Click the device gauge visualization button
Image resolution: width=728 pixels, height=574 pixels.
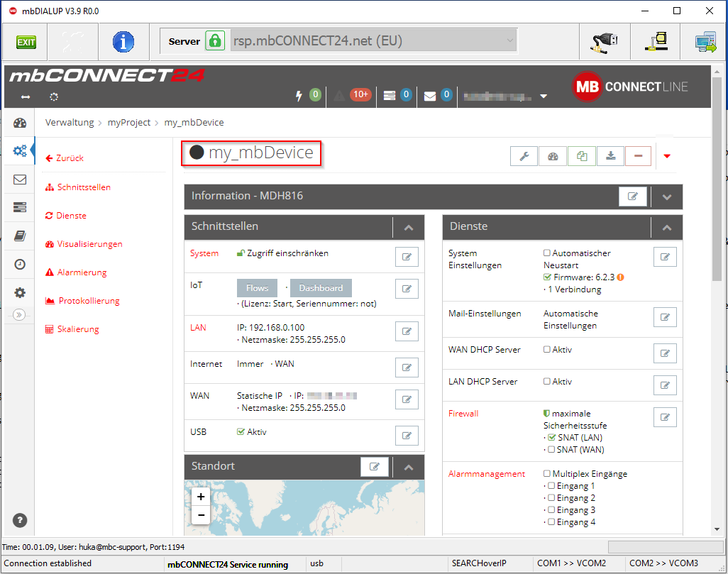[553, 157]
